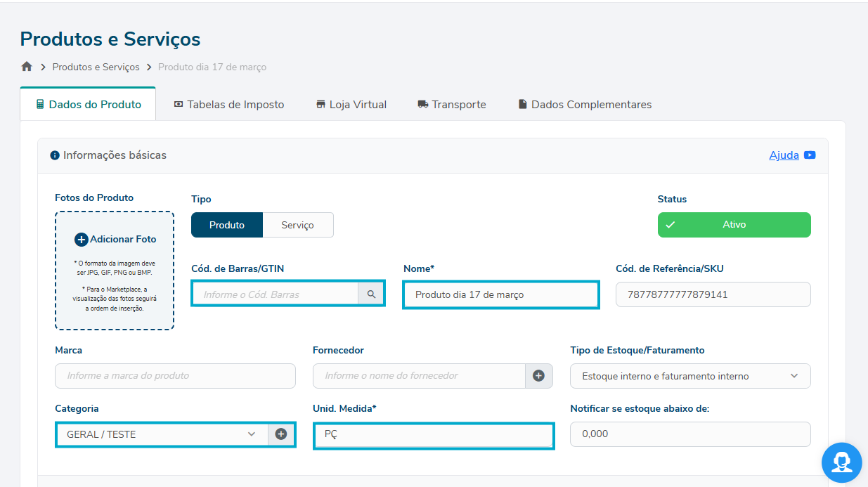Click the Marca input field
868x487 pixels.
click(x=175, y=376)
